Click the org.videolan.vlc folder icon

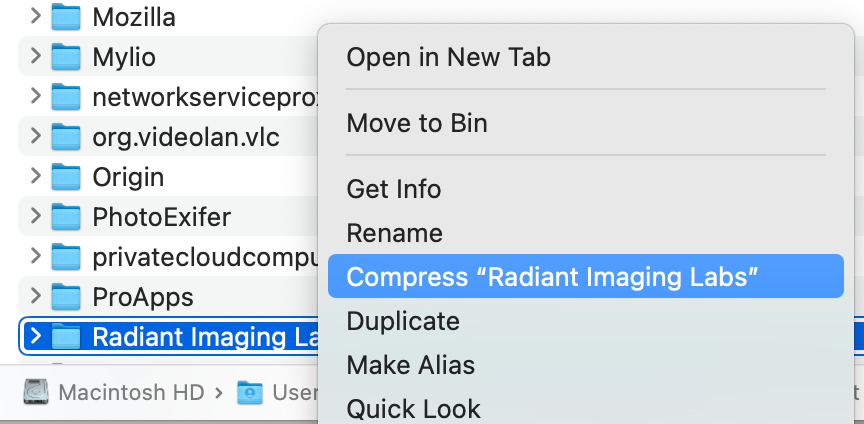(66, 137)
